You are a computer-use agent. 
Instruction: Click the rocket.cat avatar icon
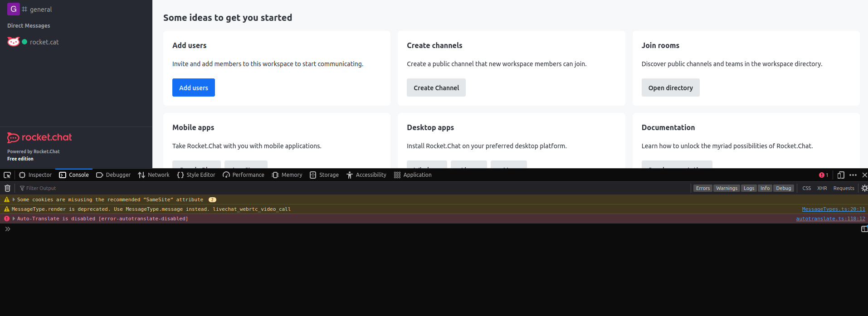[x=14, y=42]
